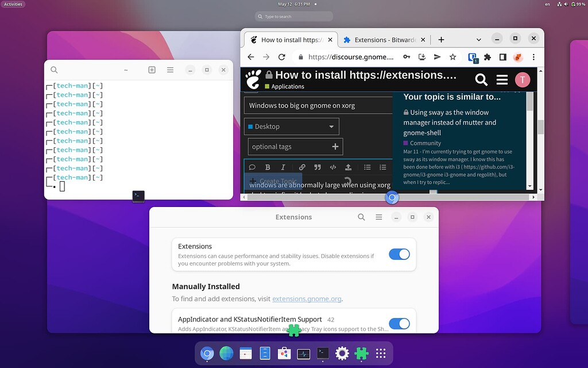Screen dimensions: 588x368
Task: Open Chrome's three-dot menu
Action: point(533,57)
